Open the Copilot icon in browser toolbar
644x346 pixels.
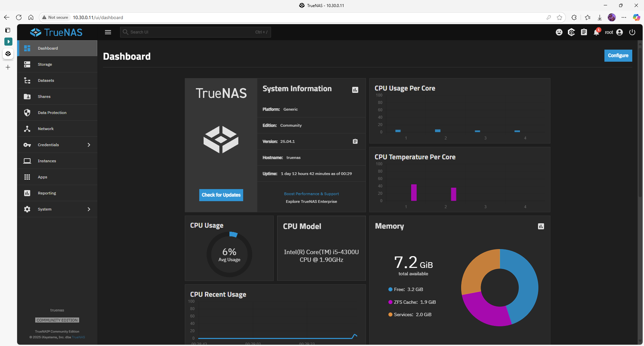pos(636,17)
